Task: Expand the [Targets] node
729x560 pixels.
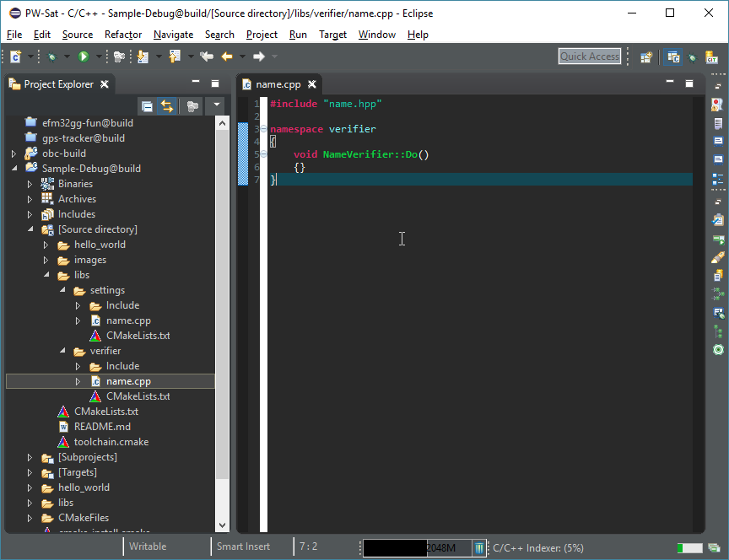Action: coord(30,472)
